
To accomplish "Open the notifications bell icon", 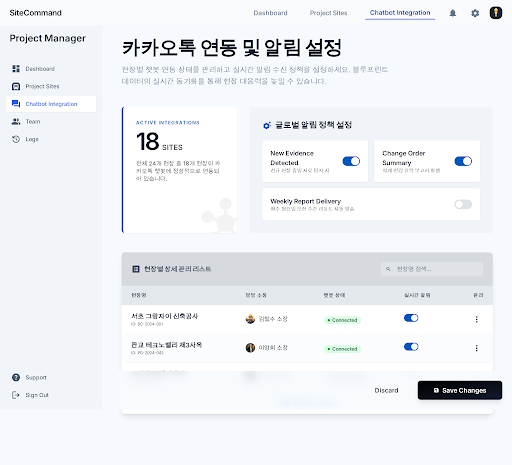I will 452,13.
